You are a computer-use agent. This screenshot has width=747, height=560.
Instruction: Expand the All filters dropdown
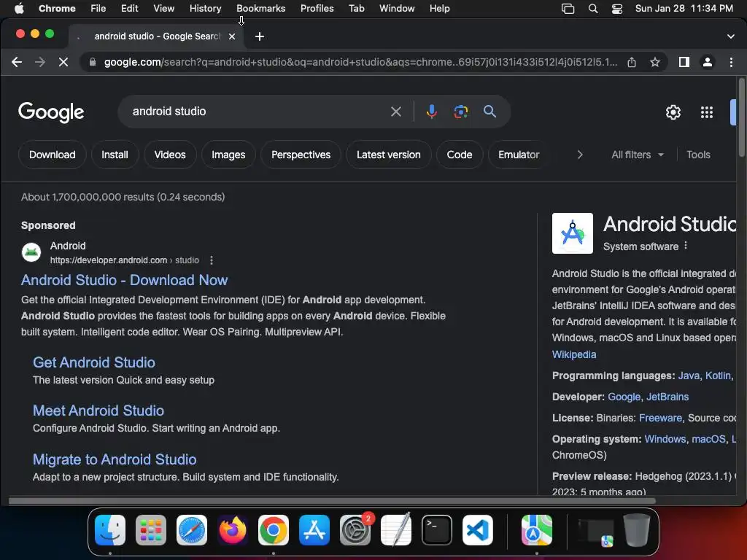[x=638, y=155]
